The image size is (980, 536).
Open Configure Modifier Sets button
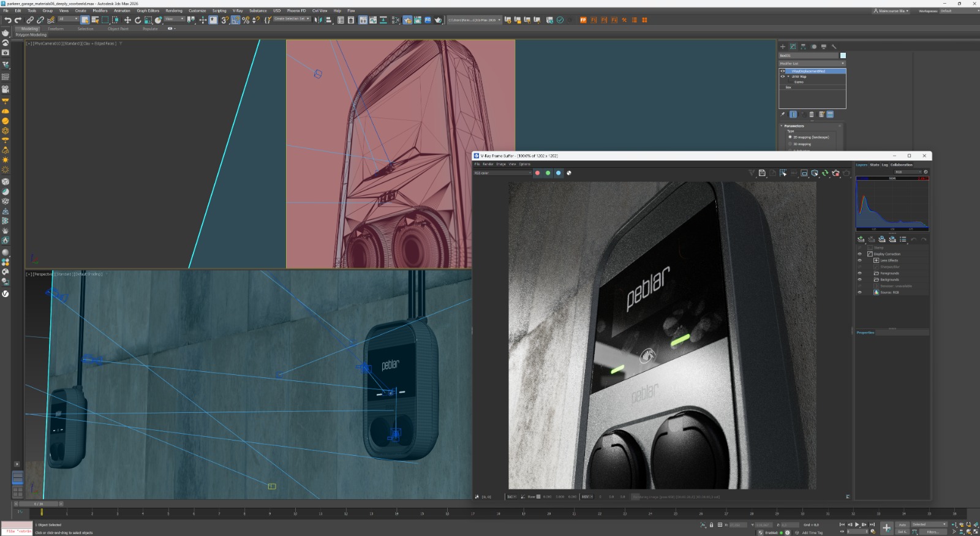tap(821, 114)
